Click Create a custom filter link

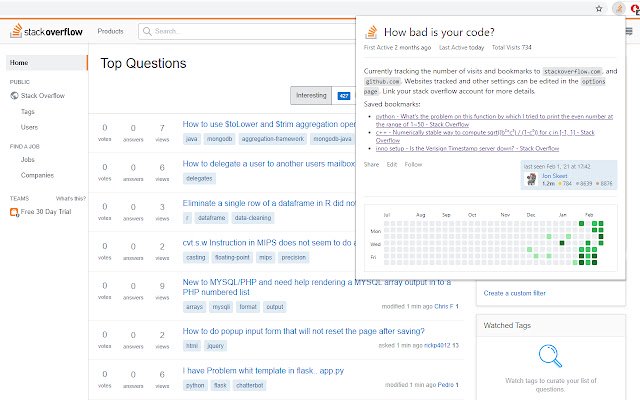click(x=514, y=293)
